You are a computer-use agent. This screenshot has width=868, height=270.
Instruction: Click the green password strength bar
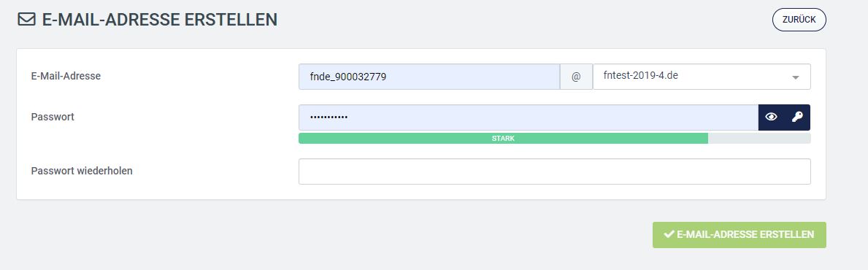pyautogui.click(x=503, y=139)
